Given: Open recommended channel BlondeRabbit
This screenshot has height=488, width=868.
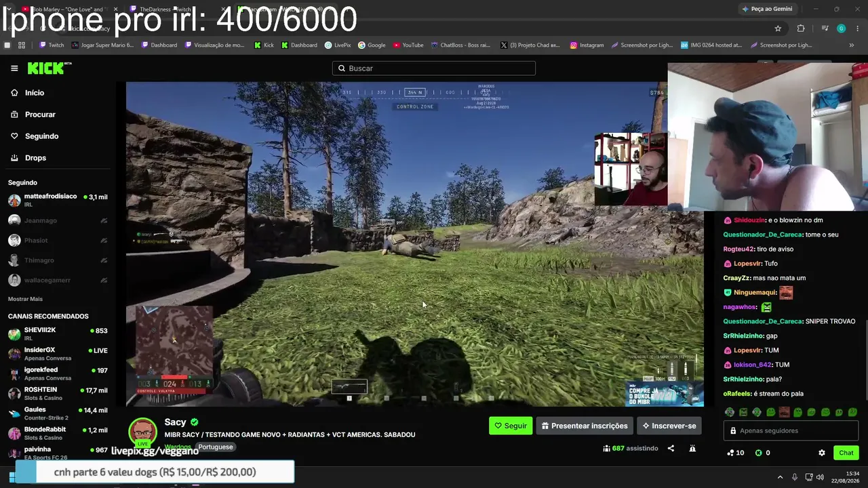Looking at the screenshot, I should click(58, 433).
